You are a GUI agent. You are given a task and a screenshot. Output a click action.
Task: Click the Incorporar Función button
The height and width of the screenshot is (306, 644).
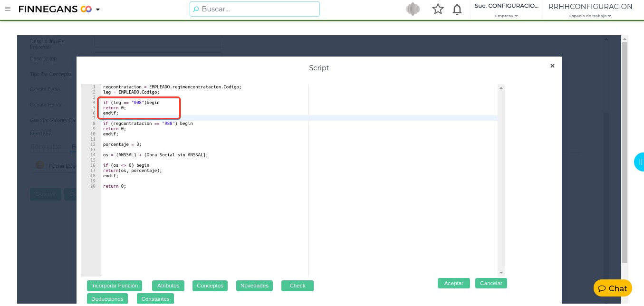[115, 286]
